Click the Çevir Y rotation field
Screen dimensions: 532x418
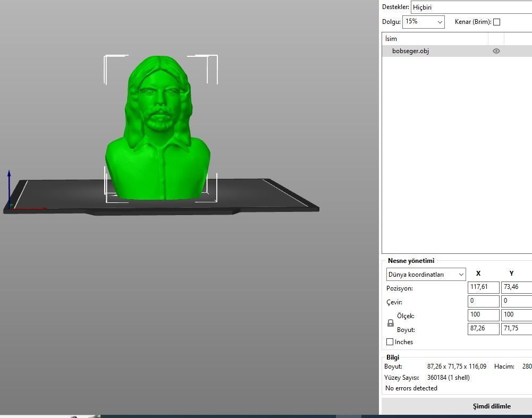coord(517,301)
